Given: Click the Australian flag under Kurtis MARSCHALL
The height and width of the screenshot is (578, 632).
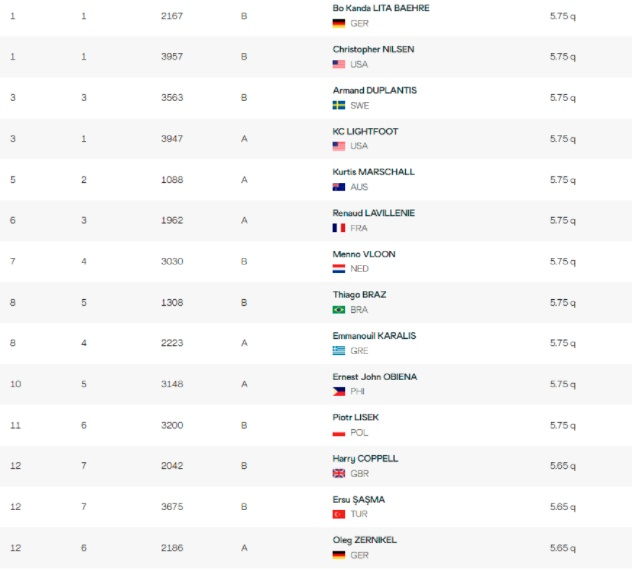Looking at the screenshot, I should coord(339,187).
